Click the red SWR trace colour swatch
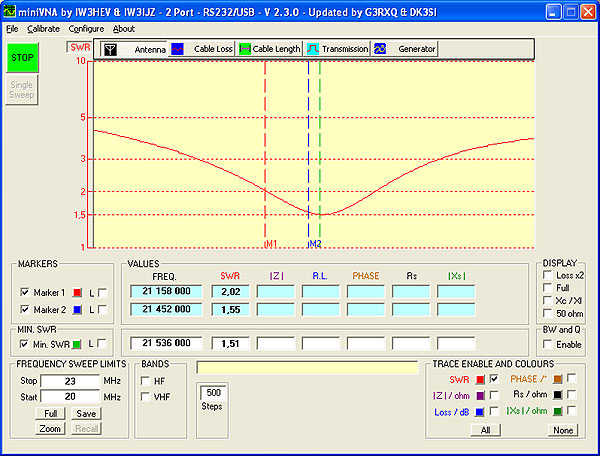The height and width of the screenshot is (456, 600). coord(481,379)
